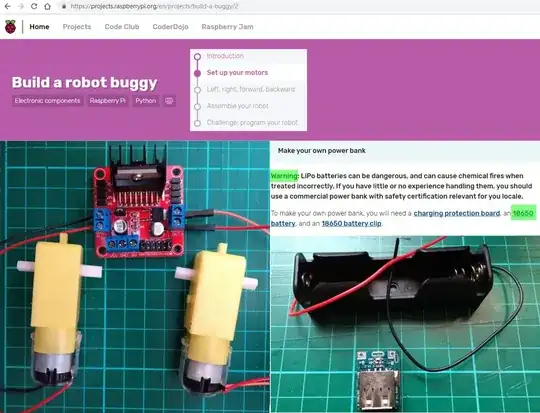
Task: Select the Electronic components tag
Action: click(x=48, y=101)
